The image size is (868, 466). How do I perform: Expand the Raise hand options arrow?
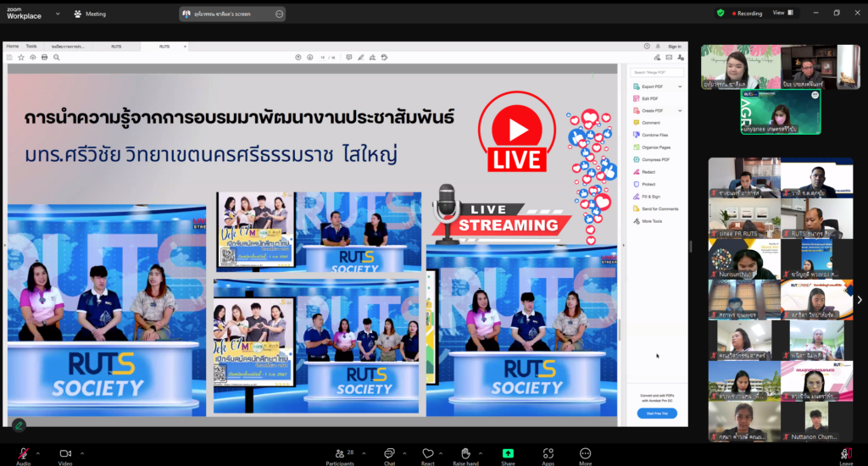(x=481, y=453)
